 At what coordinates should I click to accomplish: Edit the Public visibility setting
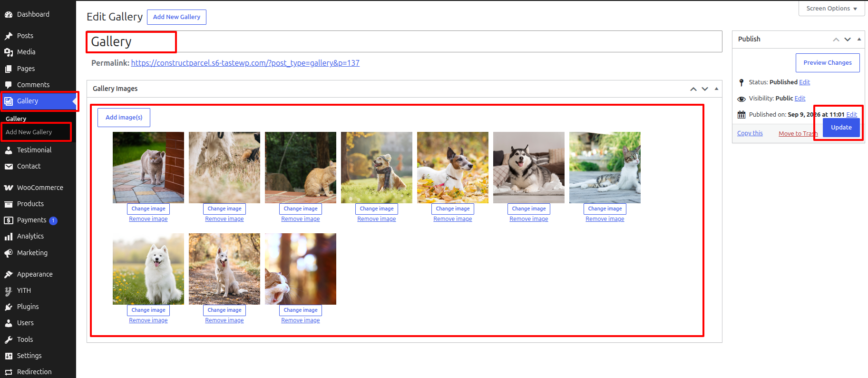click(800, 99)
